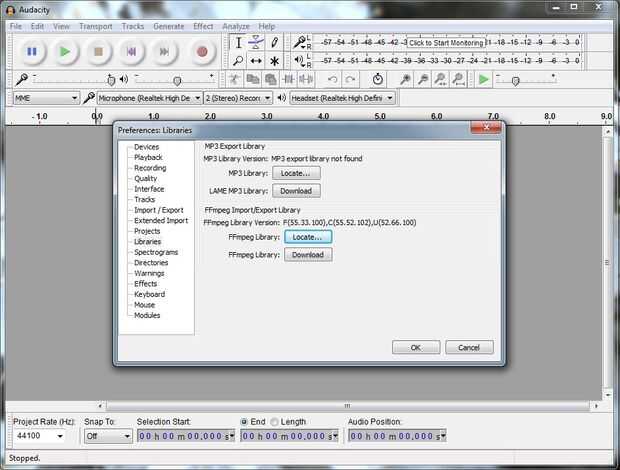Select the Length radio button
This screenshot has height=470, width=620.
274,422
